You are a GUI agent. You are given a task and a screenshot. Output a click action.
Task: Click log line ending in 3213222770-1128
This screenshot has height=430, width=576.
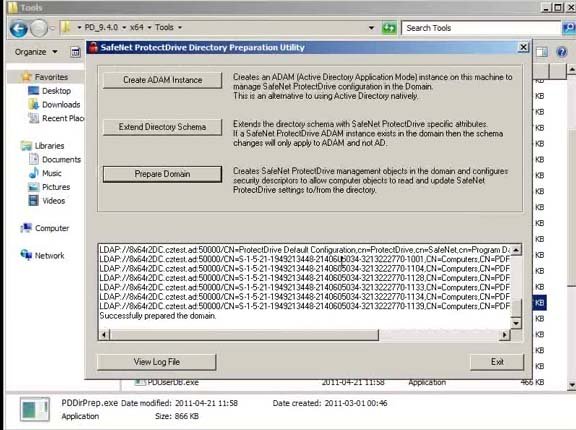tap(305, 278)
